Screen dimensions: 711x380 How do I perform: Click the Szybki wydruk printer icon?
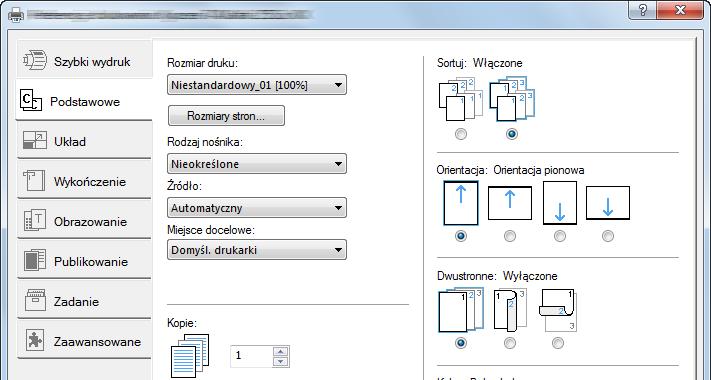(x=35, y=60)
